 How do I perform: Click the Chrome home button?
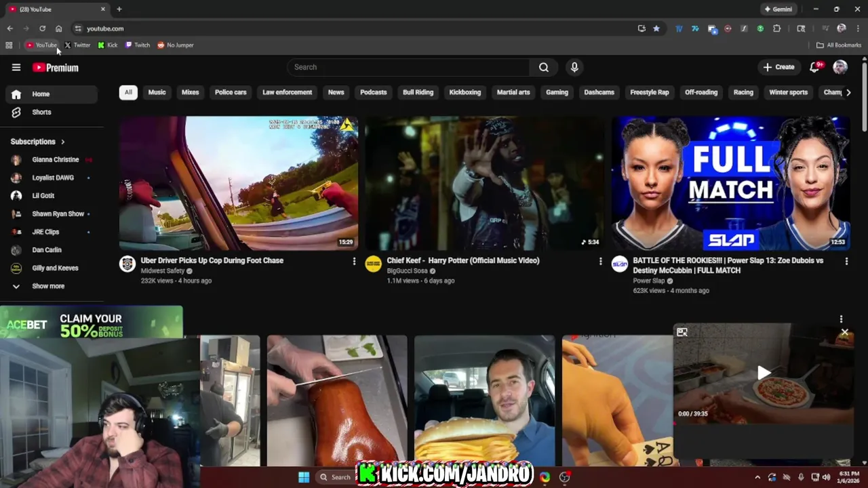click(x=58, y=28)
